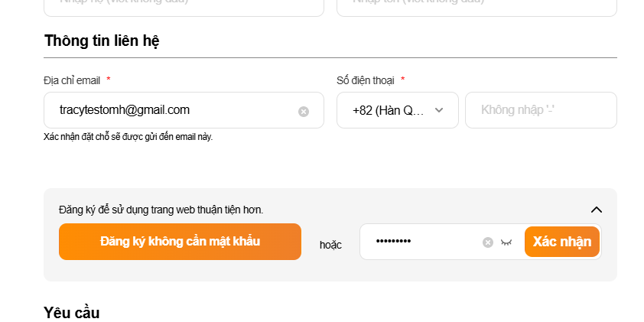The image size is (644, 322).
Task: Clear the email address field
Action: [x=304, y=112]
